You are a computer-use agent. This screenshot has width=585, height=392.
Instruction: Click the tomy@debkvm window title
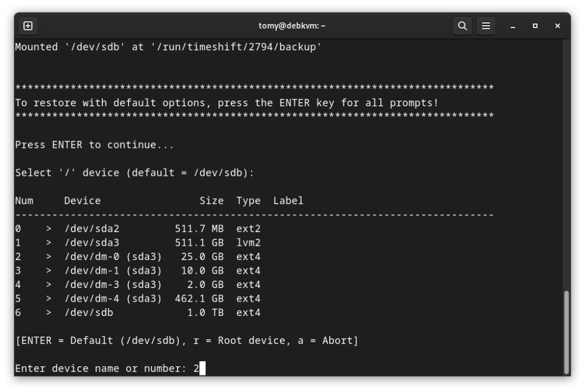(292, 26)
